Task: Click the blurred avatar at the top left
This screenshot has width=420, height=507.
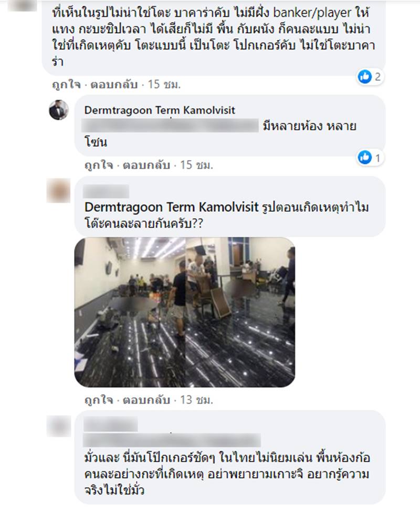Action: click(x=22, y=5)
